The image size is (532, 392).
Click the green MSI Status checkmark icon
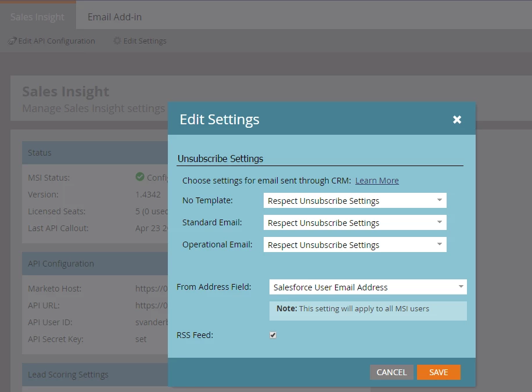click(140, 177)
